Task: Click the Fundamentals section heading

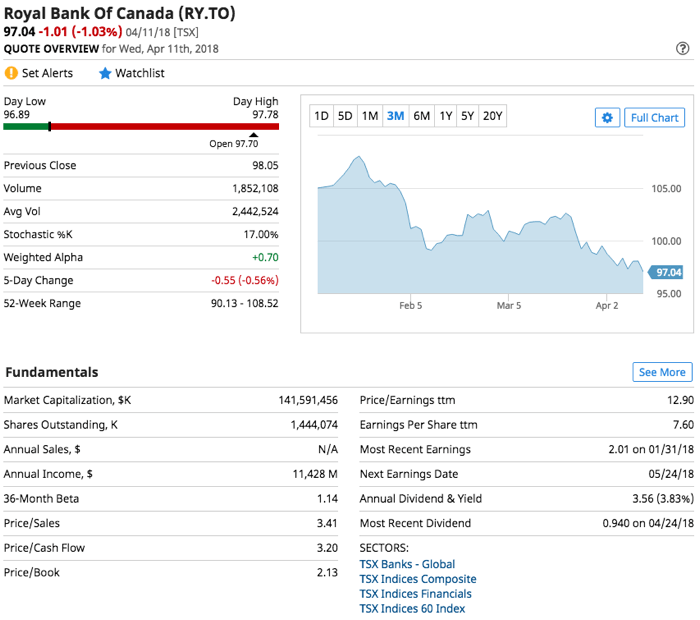Action: pos(52,372)
